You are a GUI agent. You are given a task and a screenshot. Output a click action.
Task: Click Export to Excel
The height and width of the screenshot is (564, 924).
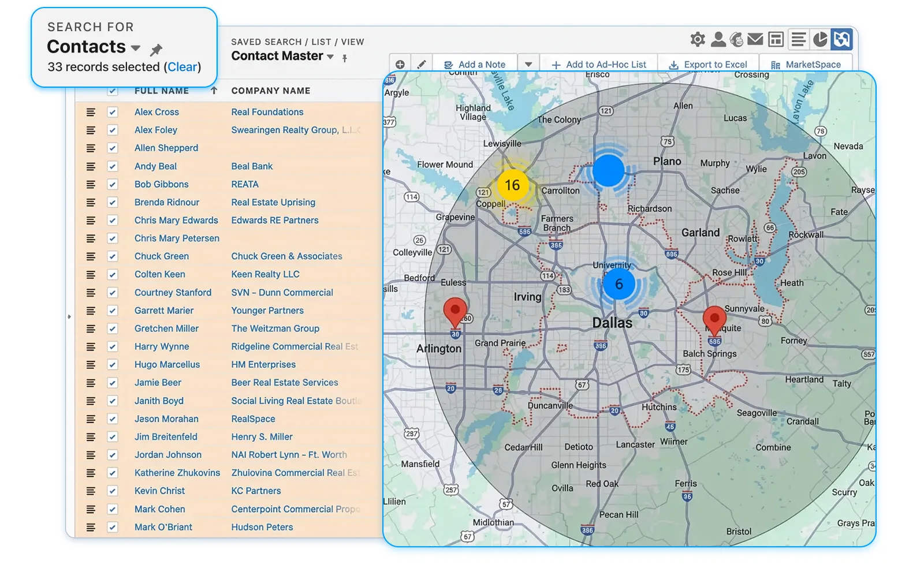pyautogui.click(x=709, y=64)
